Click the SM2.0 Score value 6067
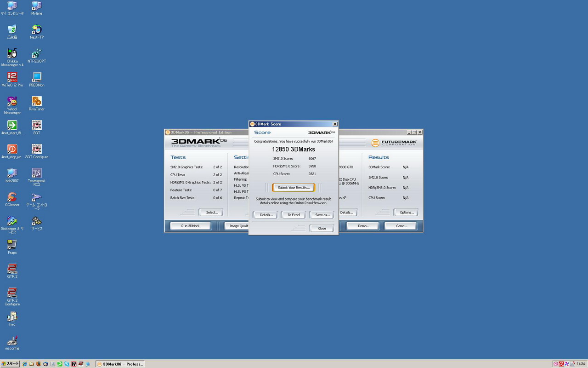 tap(312, 158)
